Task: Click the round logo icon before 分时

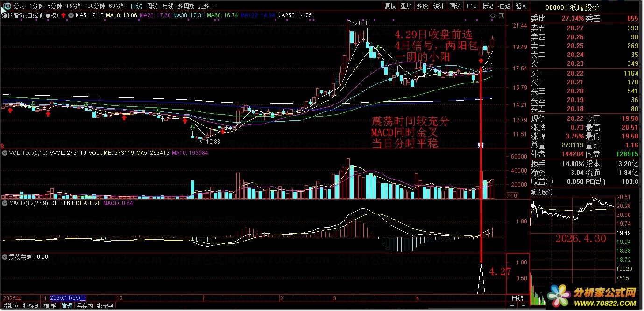Action: click(7, 6)
